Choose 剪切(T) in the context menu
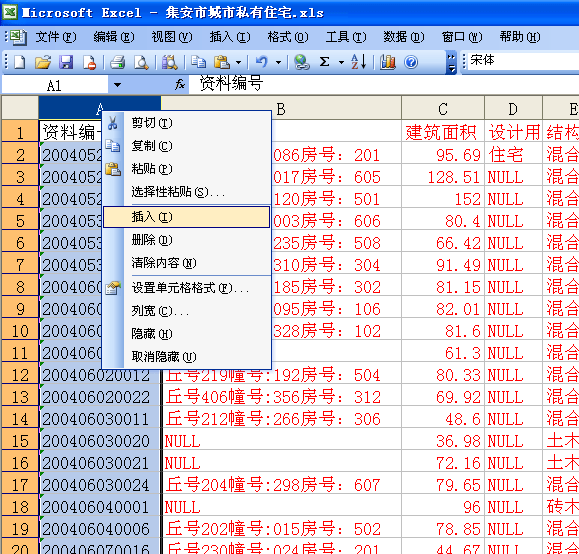This screenshot has height=554, width=579. click(186, 123)
